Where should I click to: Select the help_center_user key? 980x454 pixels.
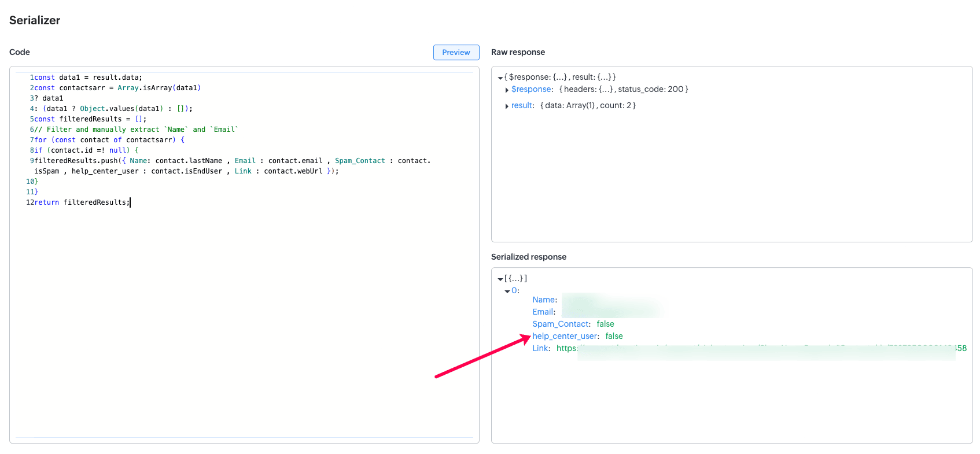(565, 336)
